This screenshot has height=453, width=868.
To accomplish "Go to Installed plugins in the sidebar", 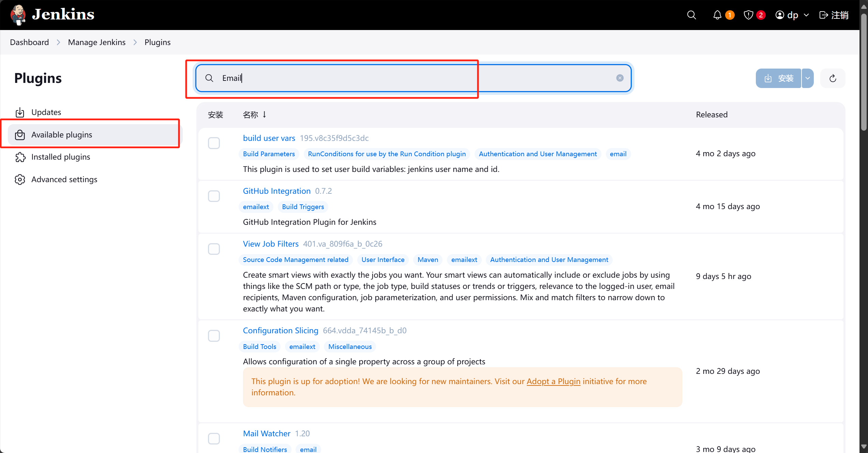I will click(x=61, y=157).
